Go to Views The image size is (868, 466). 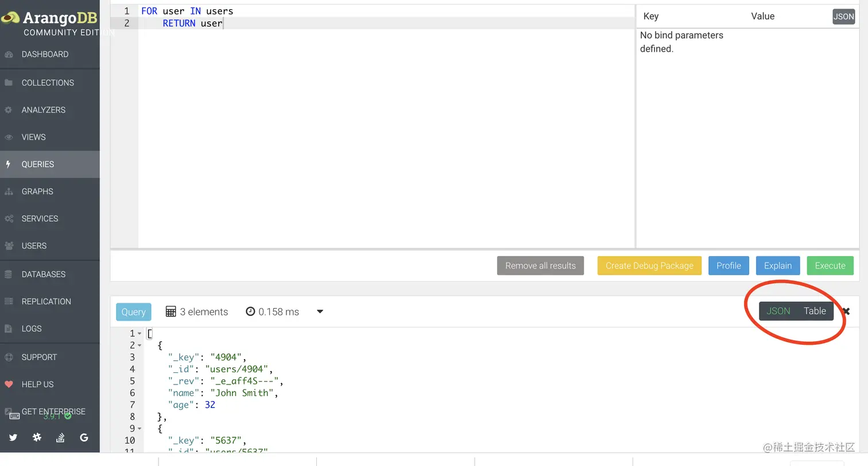click(49, 137)
